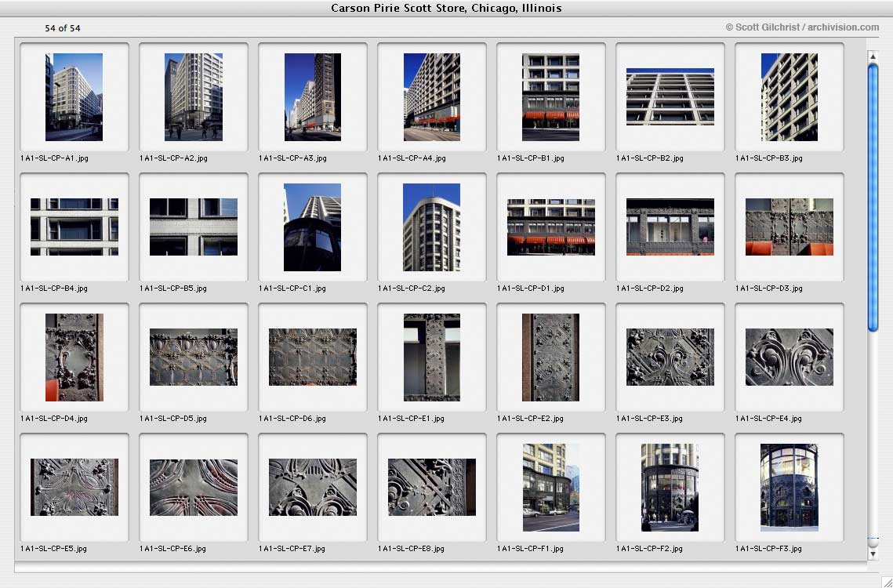The width and height of the screenshot is (893, 588).
Task: Click the filename label 1A1-SL-CP-B5.jpg
Action: pyautogui.click(x=173, y=289)
